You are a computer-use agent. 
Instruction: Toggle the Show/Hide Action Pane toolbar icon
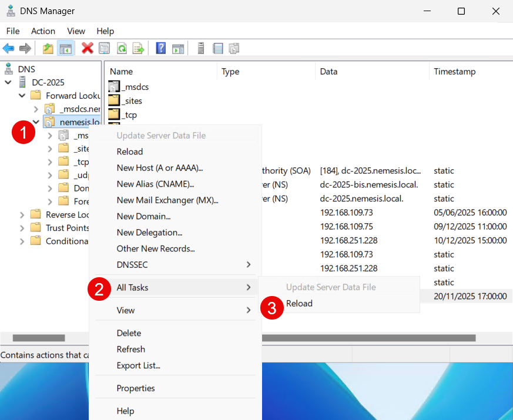pyautogui.click(x=178, y=48)
